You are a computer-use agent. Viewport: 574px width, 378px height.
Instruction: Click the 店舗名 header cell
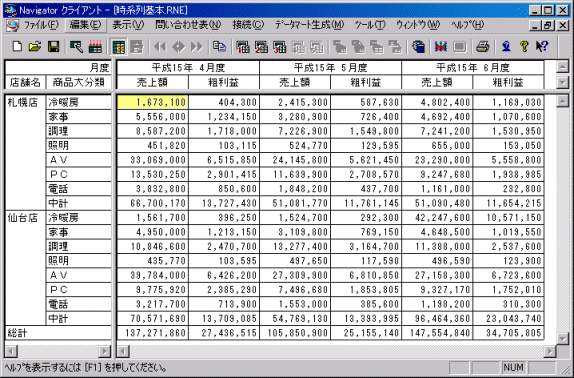point(25,82)
